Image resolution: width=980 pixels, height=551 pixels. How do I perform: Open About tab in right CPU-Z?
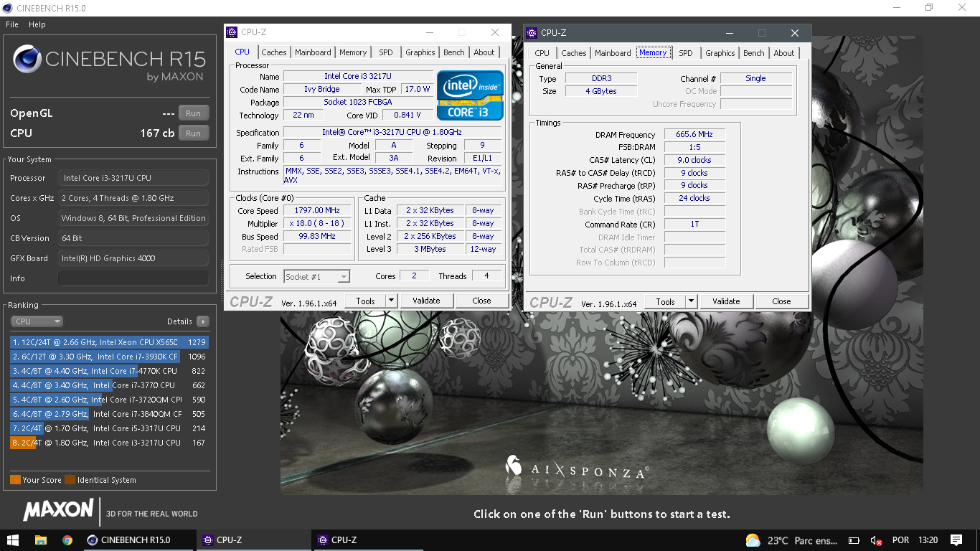click(784, 53)
